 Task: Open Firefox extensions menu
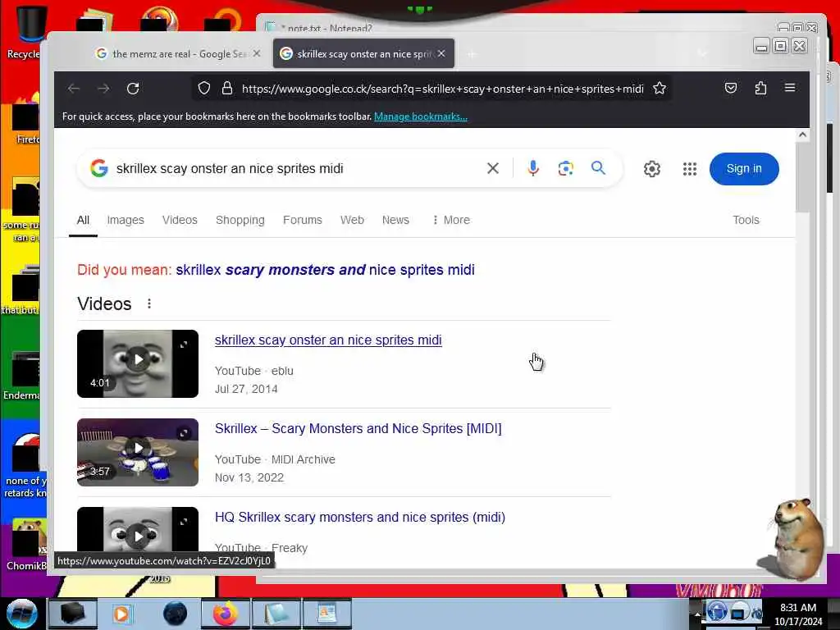(x=760, y=88)
